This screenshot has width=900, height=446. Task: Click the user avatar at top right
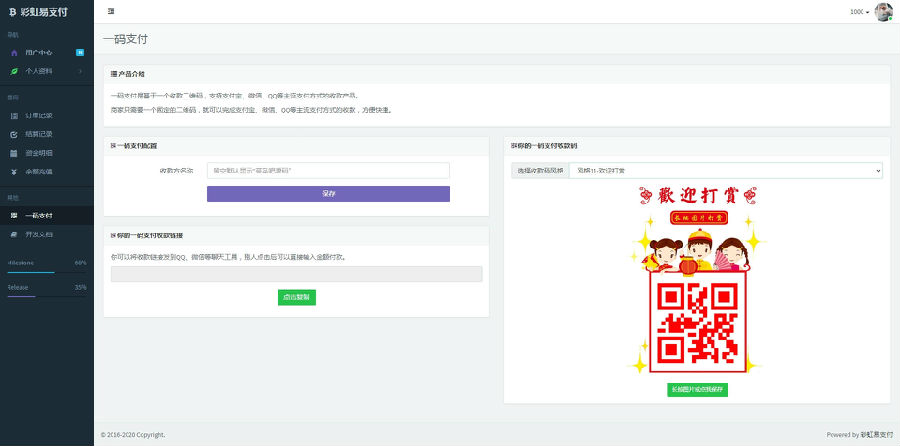pyautogui.click(x=883, y=11)
